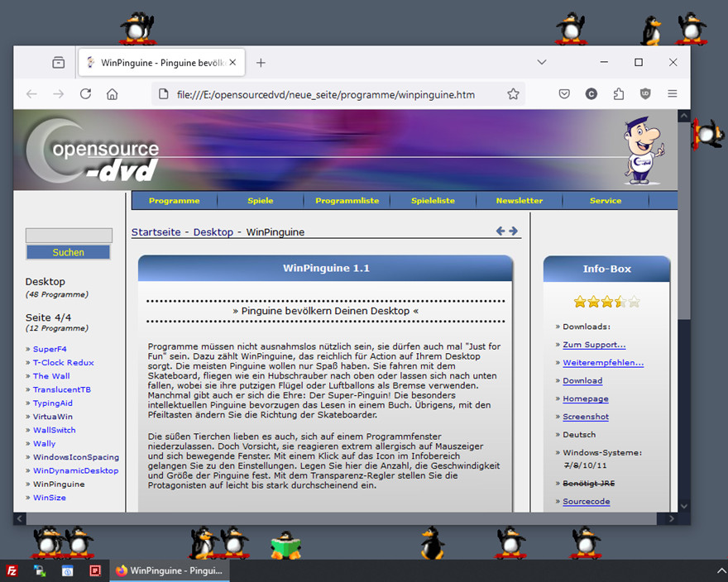The height and width of the screenshot is (582, 728).
Task: Bookmark this page with the star icon
Action: pyautogui.click(x=513, y=94)
